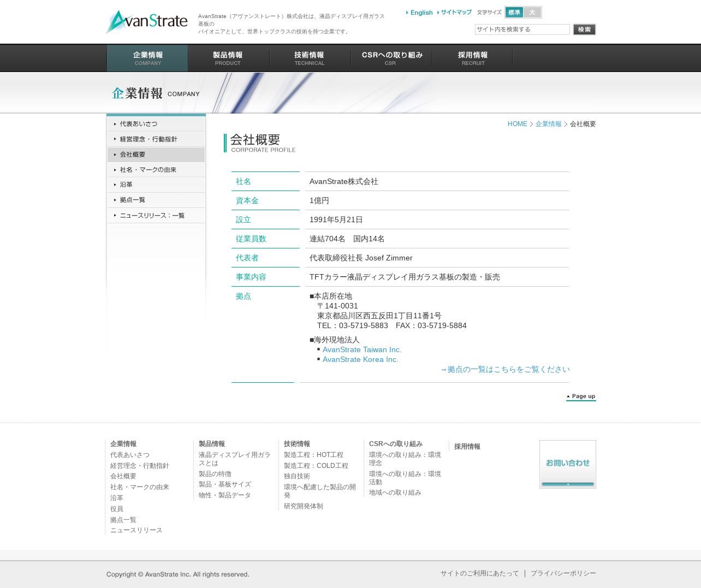Select ニュースリリース:一覧 in the sidebar
This screenshot has width=701, height=588.
pyautogui.click(x=156, y=216)
